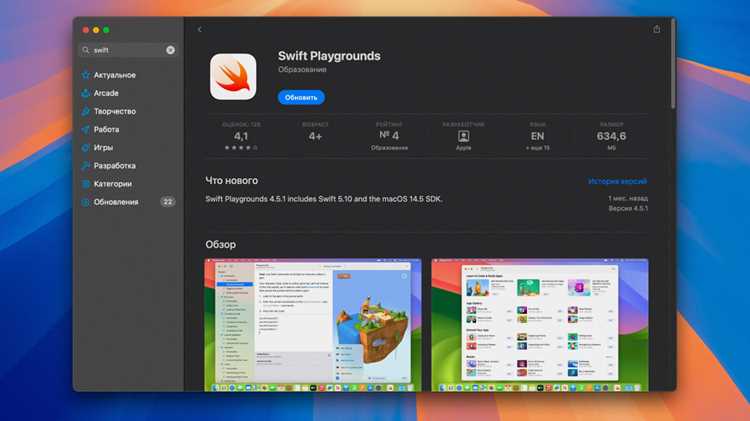
Task: Click the Обновить update button
Action: pyautogui.click(x=301, y=97)
